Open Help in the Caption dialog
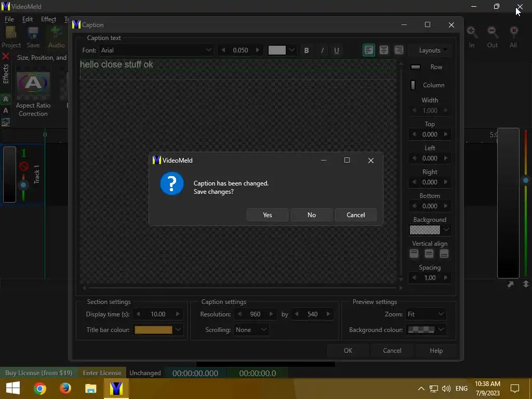 pyautogui.click(x=436, y=351)
